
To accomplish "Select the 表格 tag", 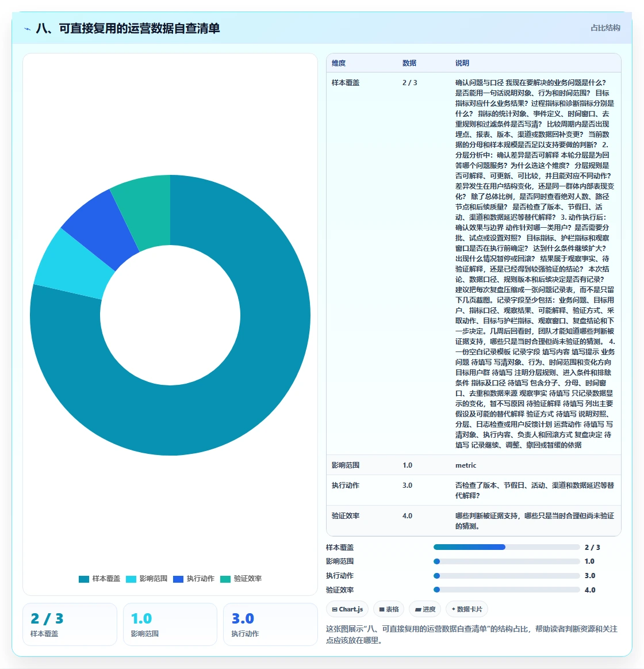I will [x=389, y=609].
